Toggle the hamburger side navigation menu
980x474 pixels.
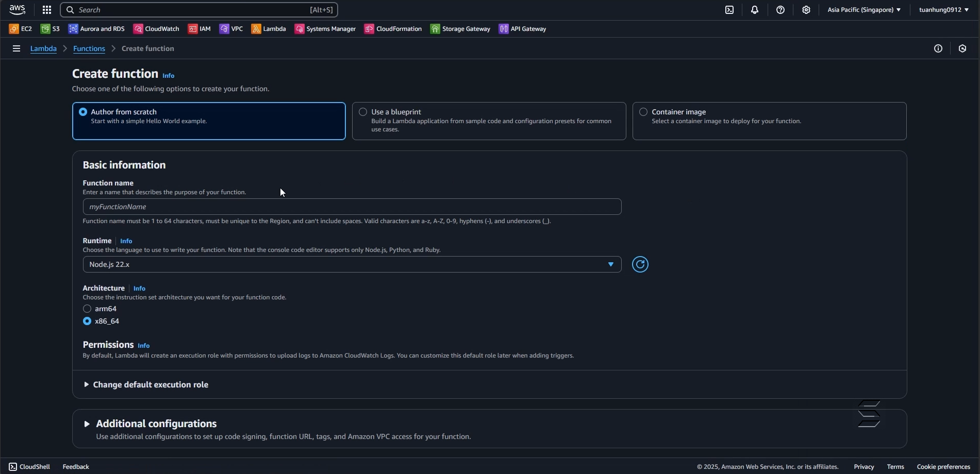16,48
